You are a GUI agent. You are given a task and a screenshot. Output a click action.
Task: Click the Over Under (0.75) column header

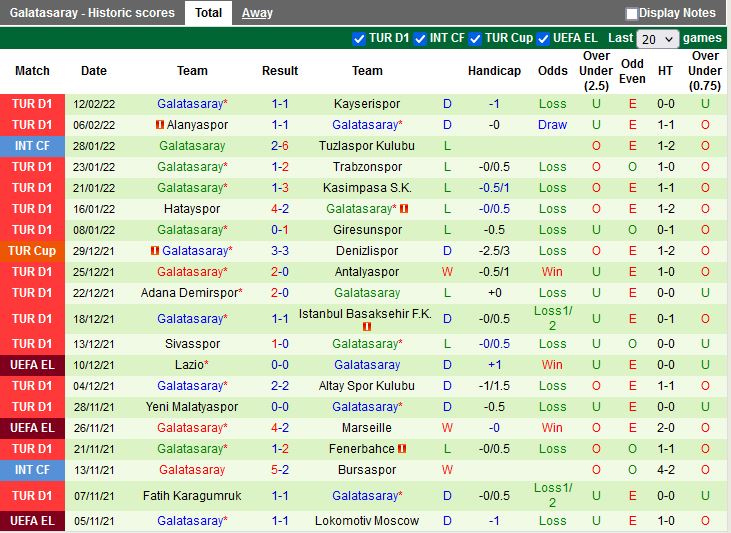coord(705,71)
